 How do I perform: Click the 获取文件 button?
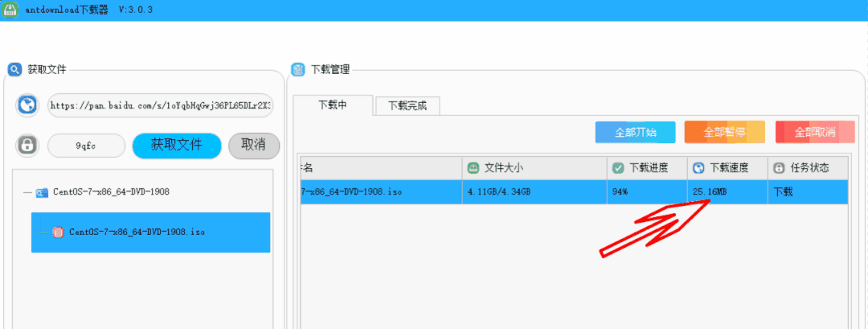pos(177,146)
